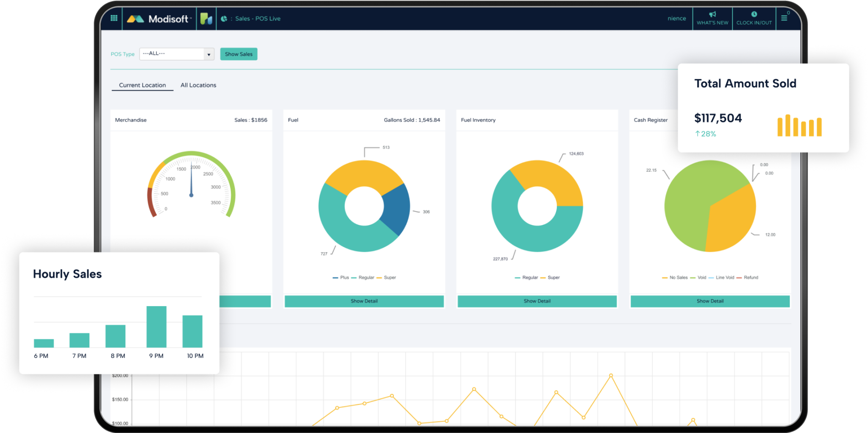Image resolution: width=868 pixels, height=433 pixels.
Task: Click bar chart icon in Total Amount Sold
Action: pos(799,126)
